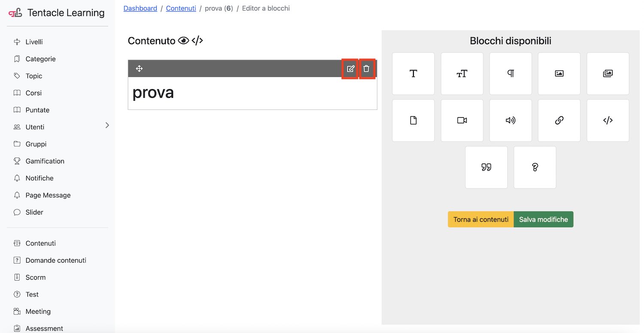
Task: Open Gamification from the sidebar
Action: tap(44, 161)
